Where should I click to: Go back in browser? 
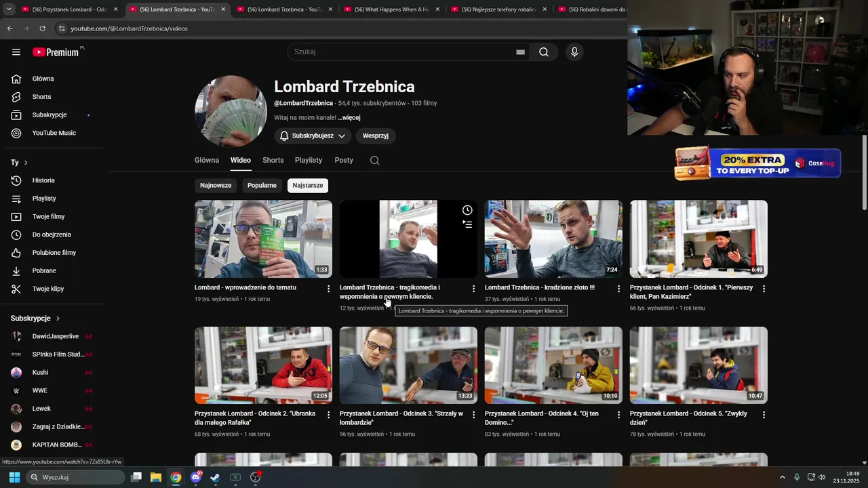pos(9,28)
